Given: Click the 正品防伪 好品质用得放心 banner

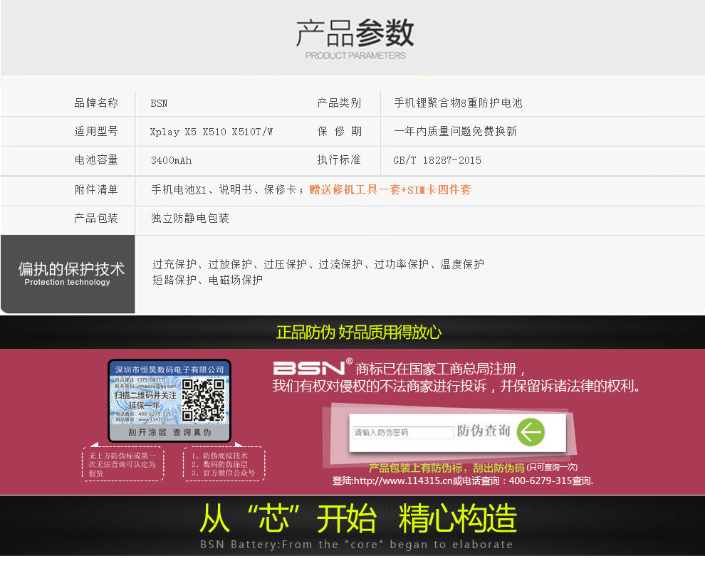Looking at the screenshot, I should tap(358, 332).
